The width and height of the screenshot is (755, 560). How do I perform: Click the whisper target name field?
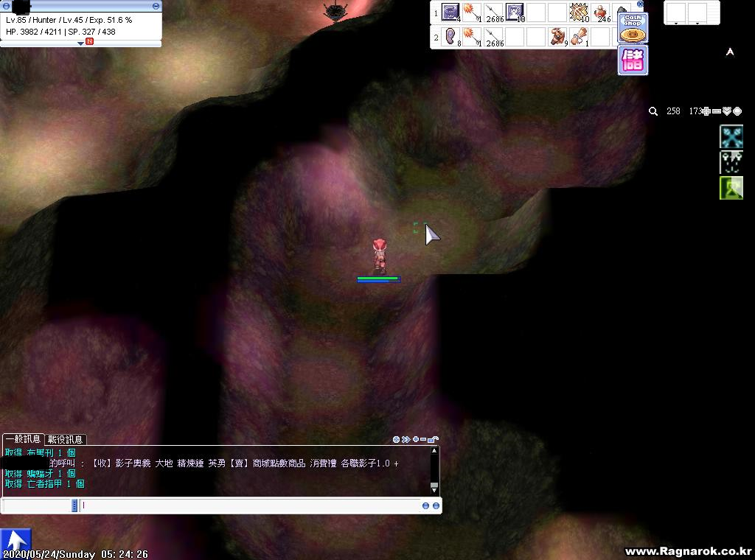coord(37,505)
